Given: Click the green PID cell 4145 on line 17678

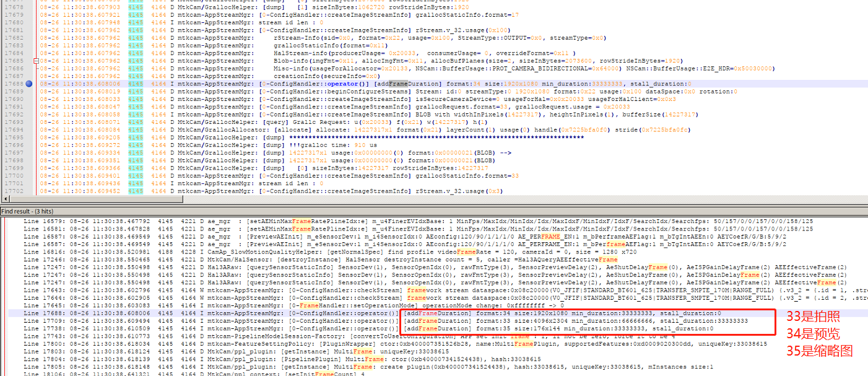Looking at the screenshot, I should tap(135, 7).
